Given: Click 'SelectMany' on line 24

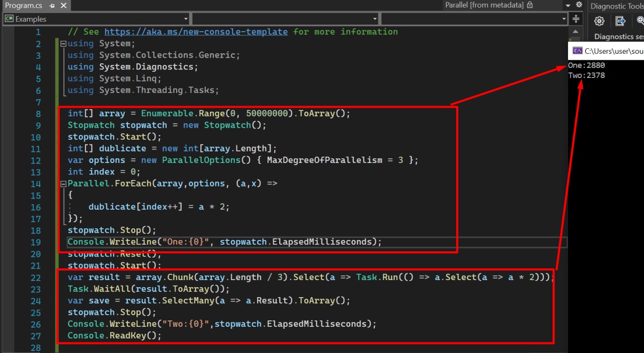Looking at the screenshot, I should (x=188, y=300).
